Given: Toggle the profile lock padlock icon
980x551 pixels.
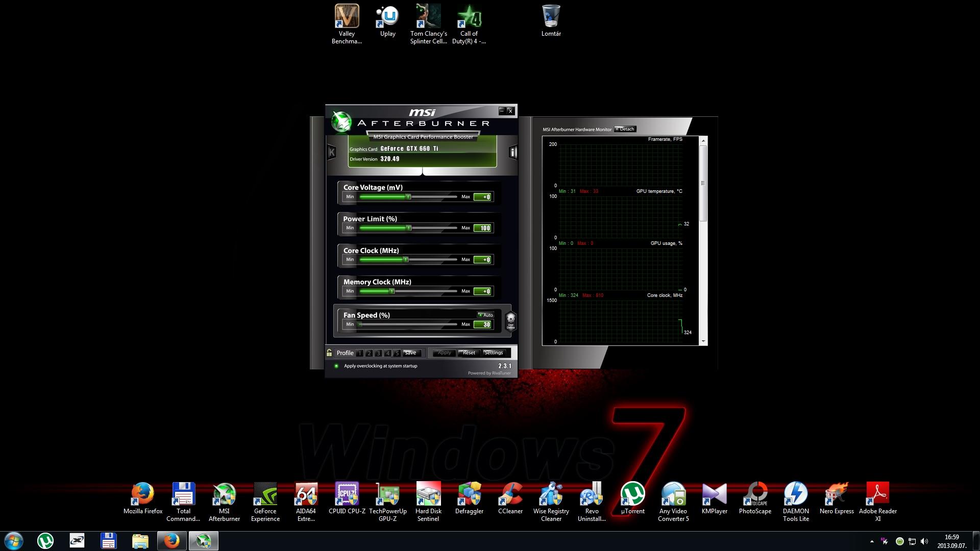Looking at the screenshot, I should point(329,353).
